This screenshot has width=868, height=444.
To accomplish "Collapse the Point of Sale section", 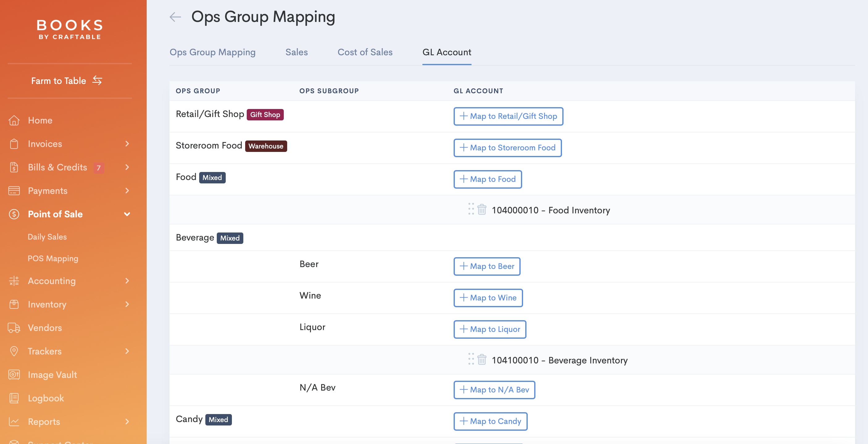I will pos(127,214).
